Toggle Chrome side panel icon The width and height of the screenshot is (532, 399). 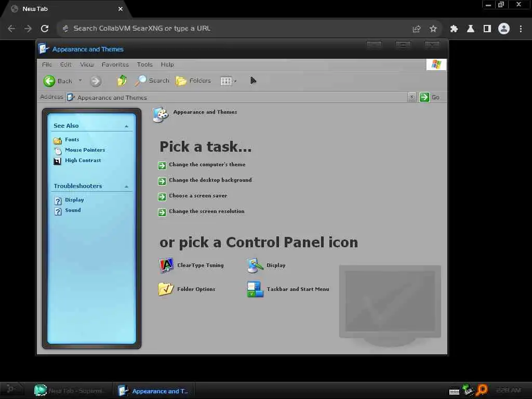coord(487,29)
